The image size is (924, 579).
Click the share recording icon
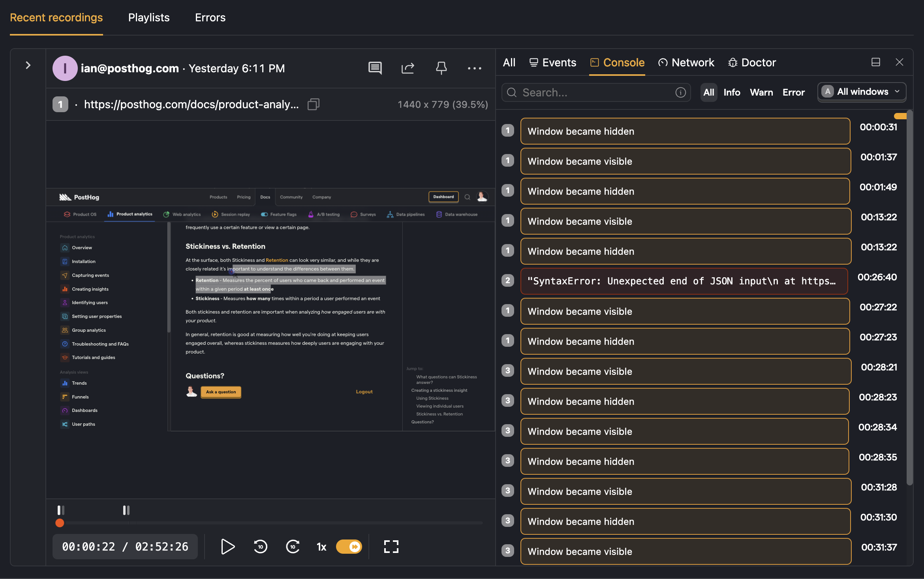408,68
